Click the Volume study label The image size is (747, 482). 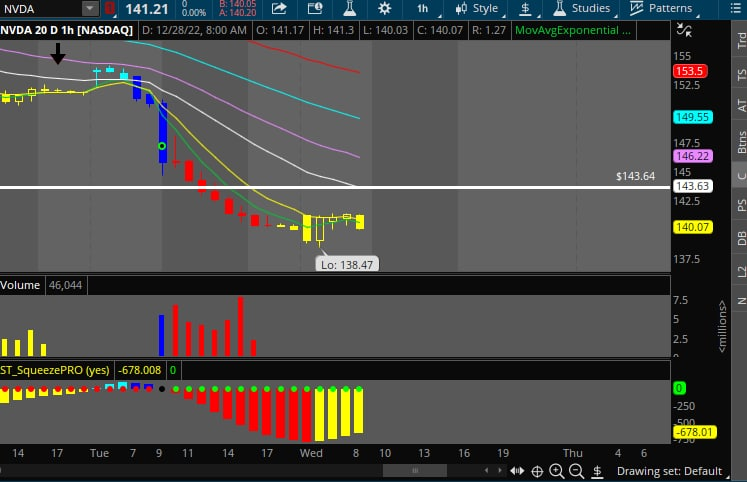(x=20, y=285)
